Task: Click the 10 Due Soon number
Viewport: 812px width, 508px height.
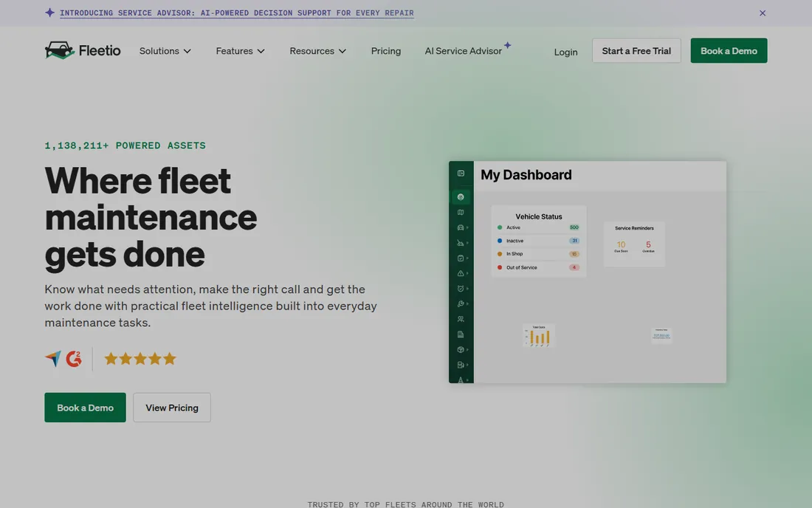Action: coord(621,244)
